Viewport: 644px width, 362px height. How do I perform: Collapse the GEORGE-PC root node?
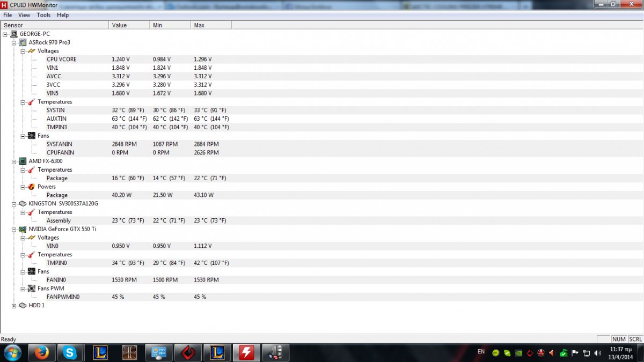(5, 34)
